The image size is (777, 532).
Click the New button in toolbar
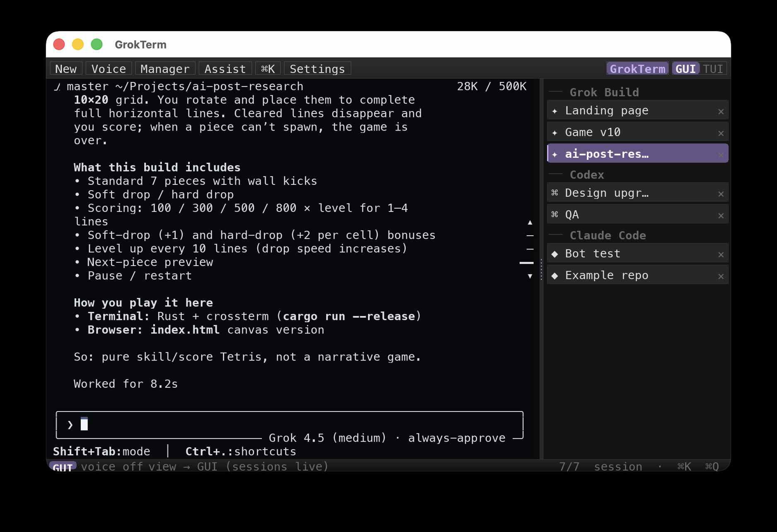tap(66, 69)
